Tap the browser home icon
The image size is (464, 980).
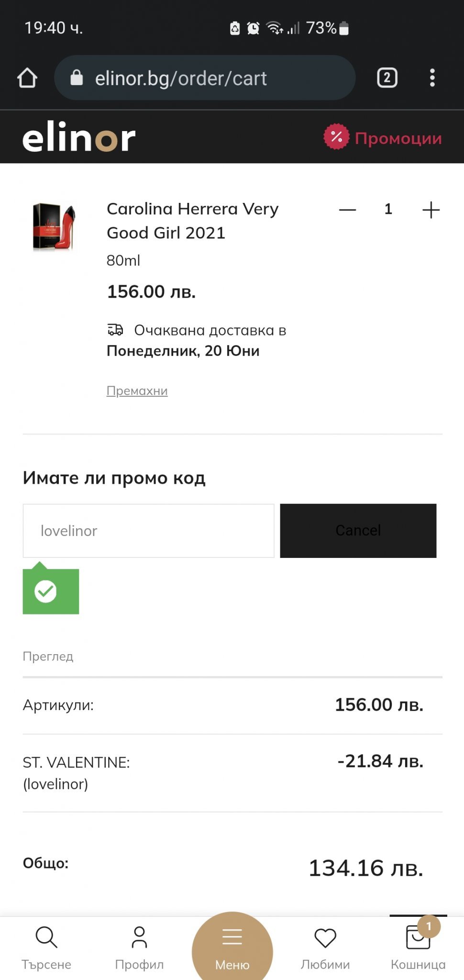27,78
